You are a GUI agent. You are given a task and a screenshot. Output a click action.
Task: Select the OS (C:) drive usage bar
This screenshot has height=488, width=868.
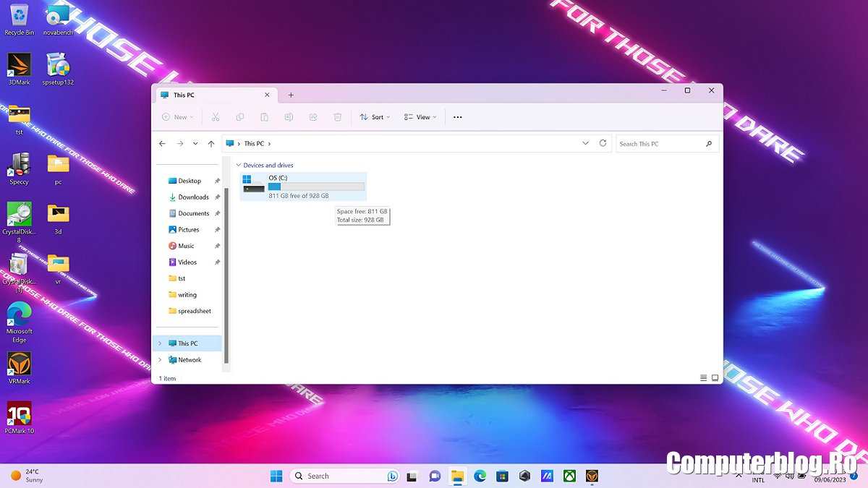click(316, 187)
